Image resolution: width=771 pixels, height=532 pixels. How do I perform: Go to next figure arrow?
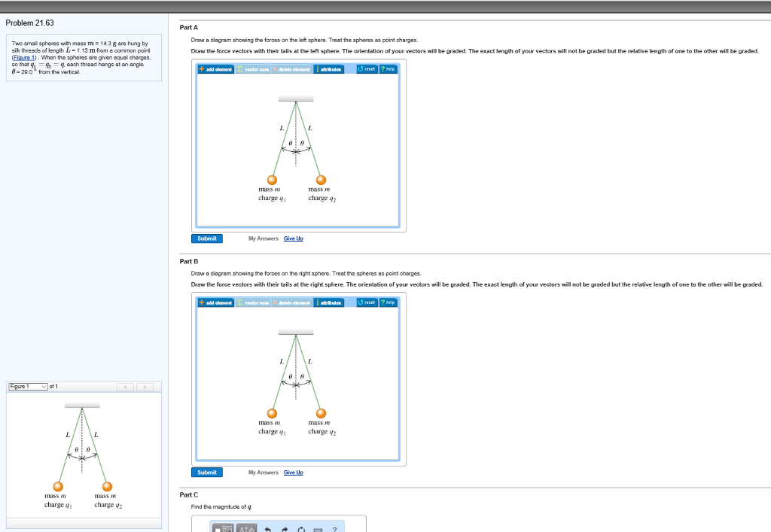(145, 387)
